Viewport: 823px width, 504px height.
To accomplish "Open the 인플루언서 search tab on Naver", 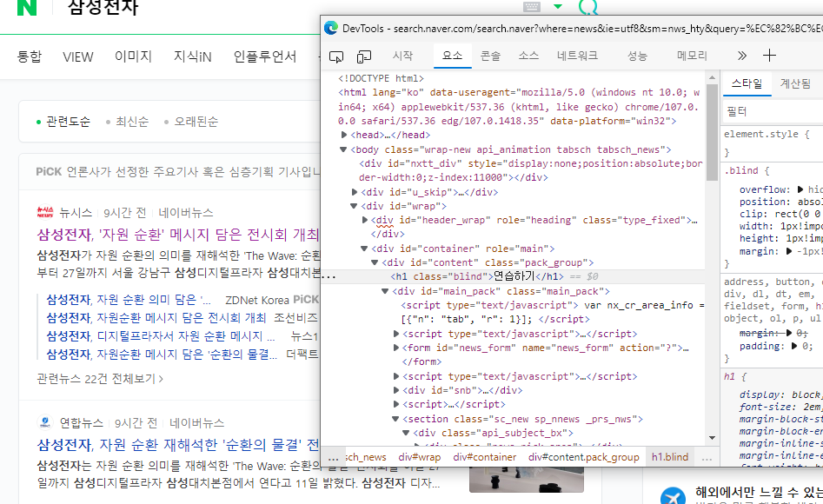I will (265, 56).
